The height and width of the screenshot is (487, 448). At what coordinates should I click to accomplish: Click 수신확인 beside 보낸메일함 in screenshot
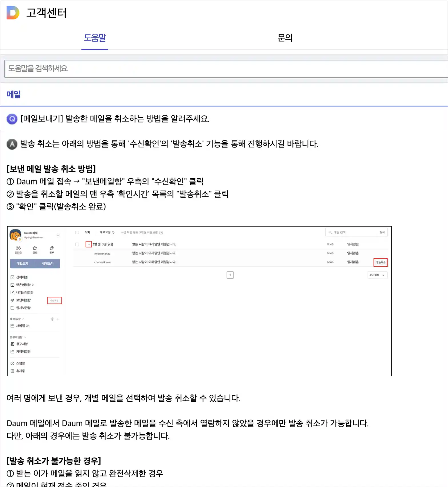54,300
